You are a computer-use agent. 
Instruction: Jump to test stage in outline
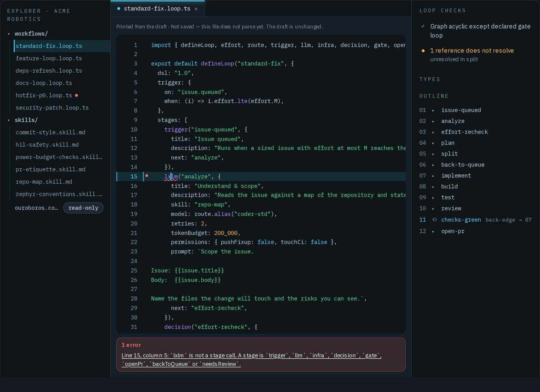(448, 197)
